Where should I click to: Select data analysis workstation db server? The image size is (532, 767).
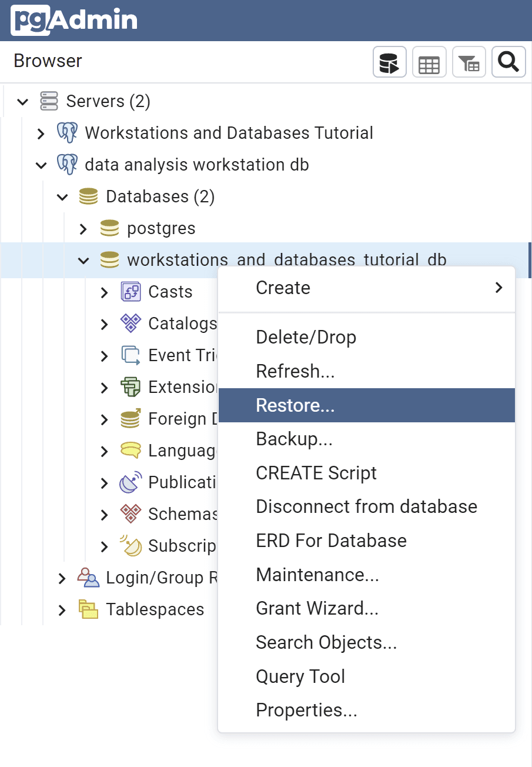click(197, 165)
